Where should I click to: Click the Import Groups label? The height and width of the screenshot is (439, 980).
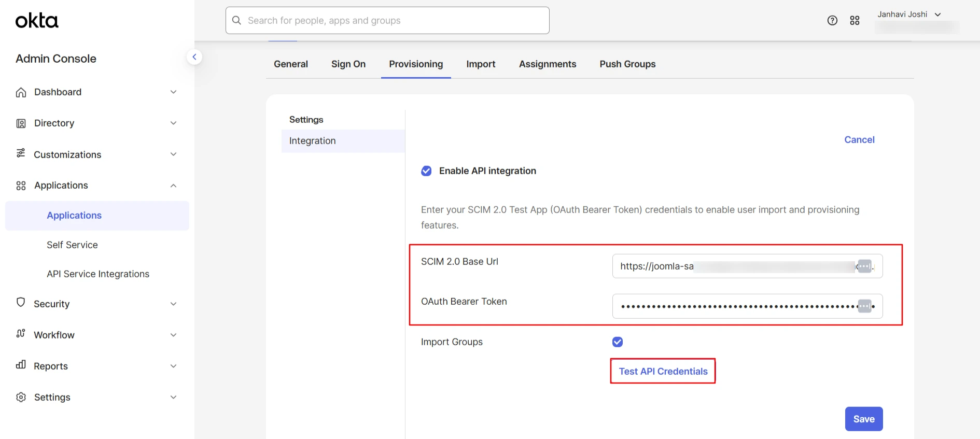coord(452,342)
